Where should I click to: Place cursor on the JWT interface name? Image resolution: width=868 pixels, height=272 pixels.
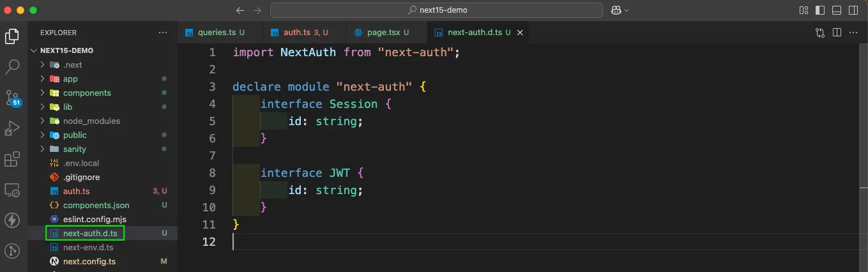click(x=340, y=173)
